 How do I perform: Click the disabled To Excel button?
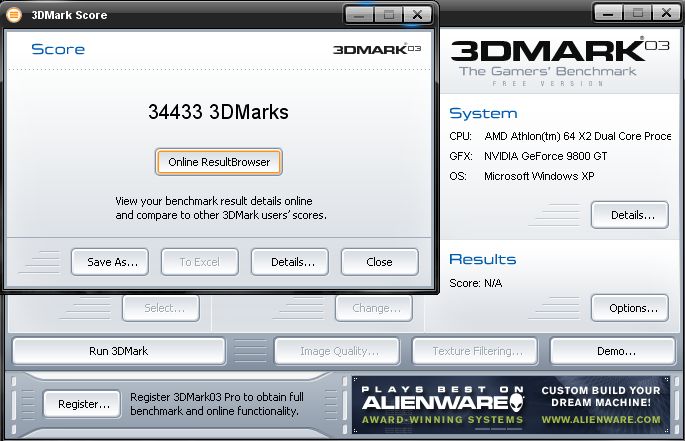click(200, 262)
